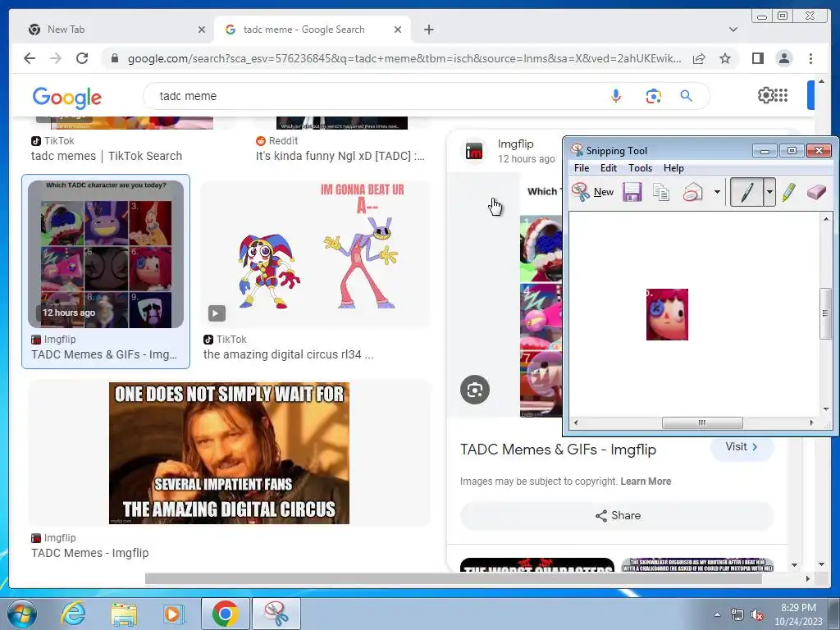Close the New Tab browser tab

(202, 30)
